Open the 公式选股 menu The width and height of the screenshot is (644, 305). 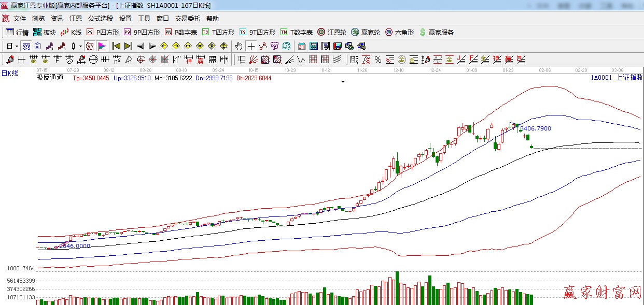click(101, 18)
